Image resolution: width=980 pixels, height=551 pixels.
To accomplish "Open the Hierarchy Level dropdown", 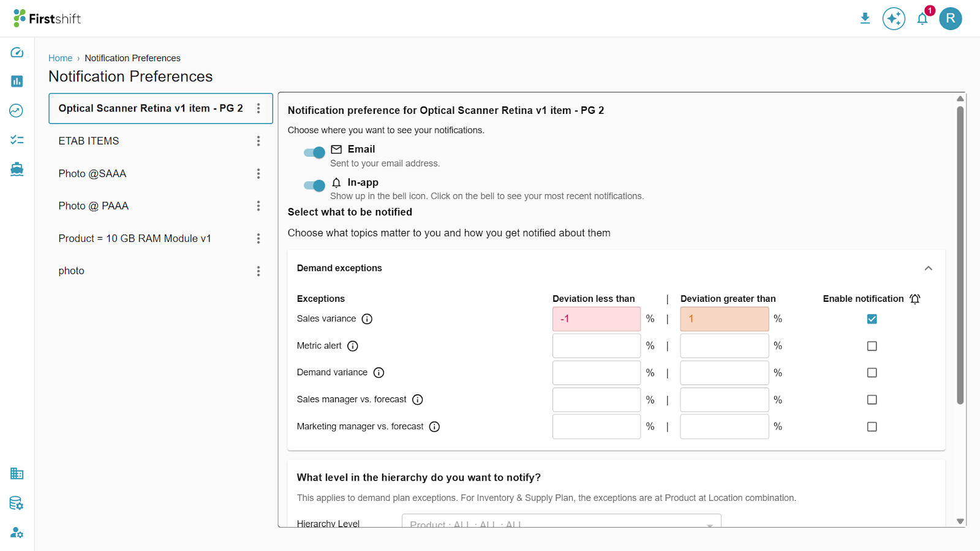I will point(562,521).
